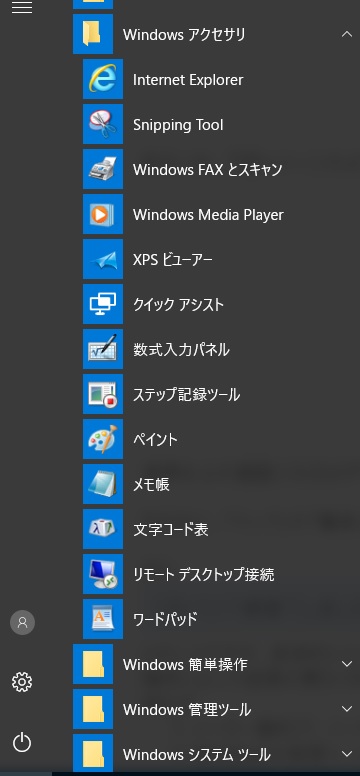Image resolution: width=360 pixels, height=776 pixels.
Task: Click the hamburger menu button
Action: point(22,7)
